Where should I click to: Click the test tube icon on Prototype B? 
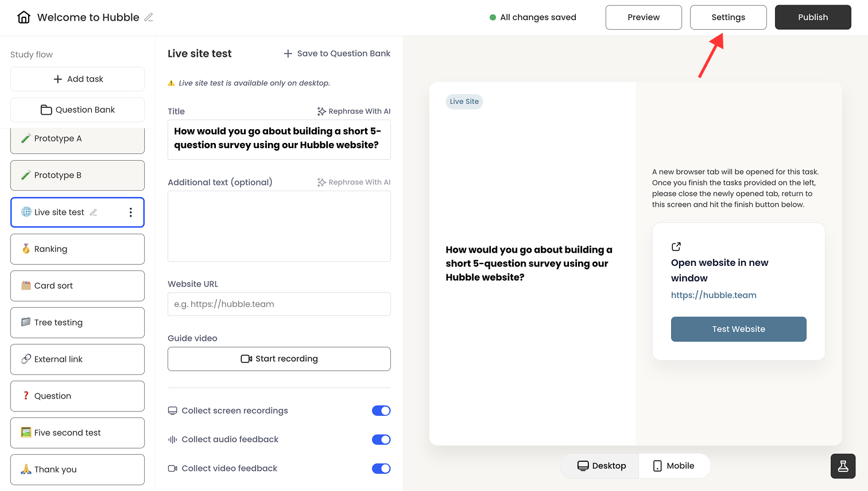pos(26,175)
